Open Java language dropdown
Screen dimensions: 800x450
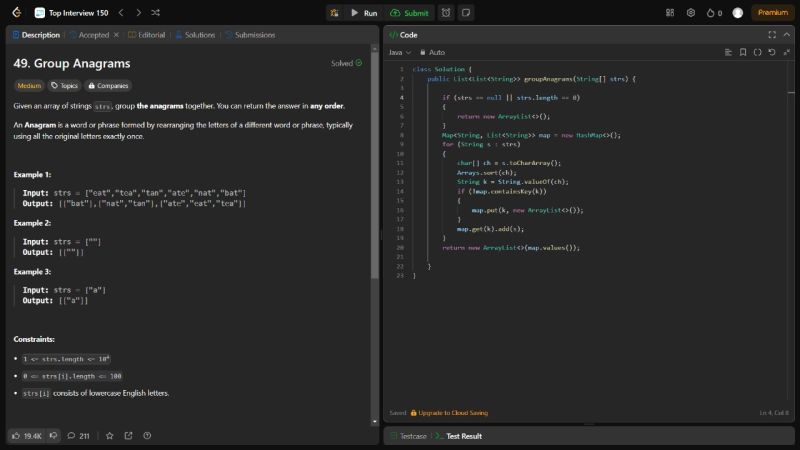[399, 53]
